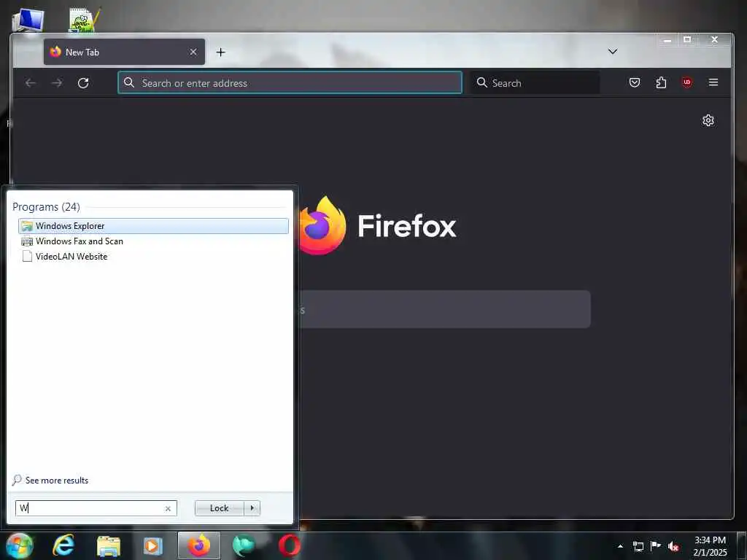Select the New Tab tab in Firefox
Viewport: 747px width, 560px height.
(124, 52)
